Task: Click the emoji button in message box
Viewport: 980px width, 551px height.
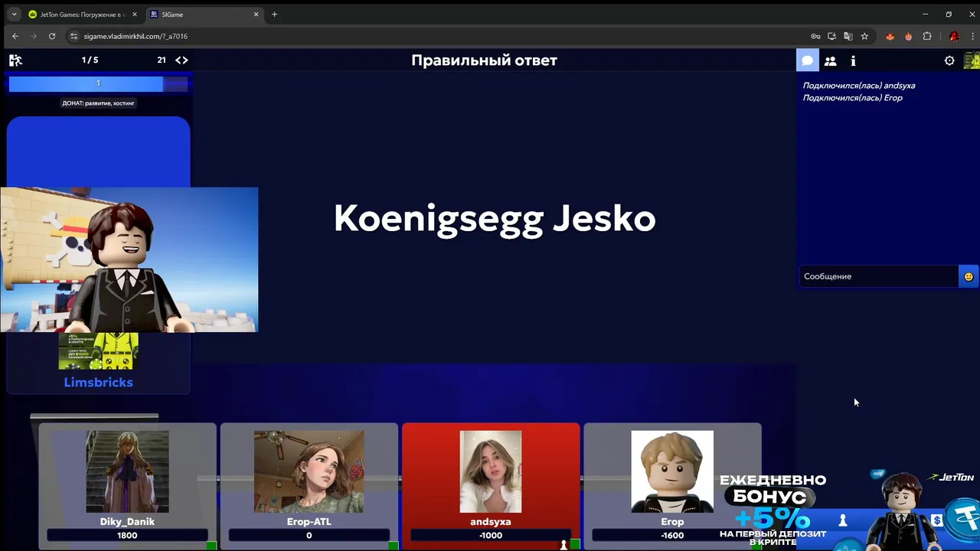Action: click(x=969, y=276)
